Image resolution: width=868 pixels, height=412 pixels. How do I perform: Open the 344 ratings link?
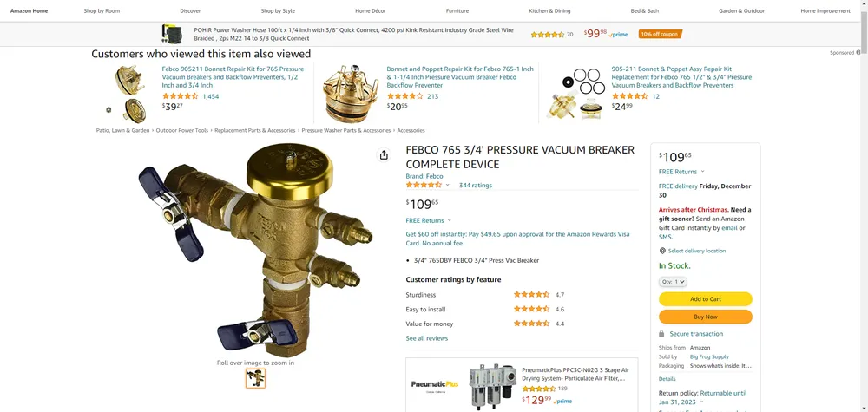click(475, 186)
